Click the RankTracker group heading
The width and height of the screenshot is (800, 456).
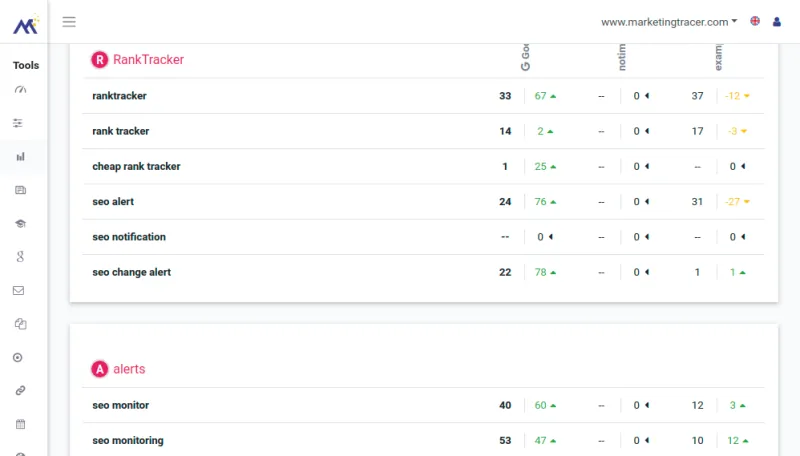(148, 60)
